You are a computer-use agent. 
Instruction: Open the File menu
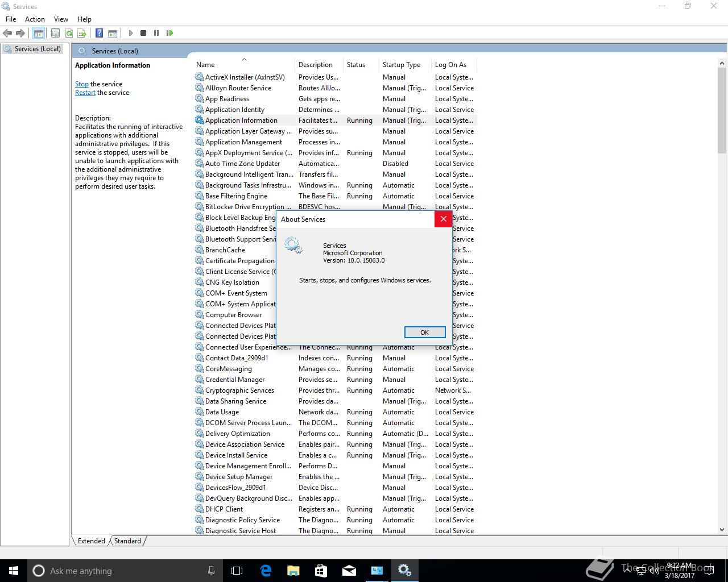click(x=11, y=19)
